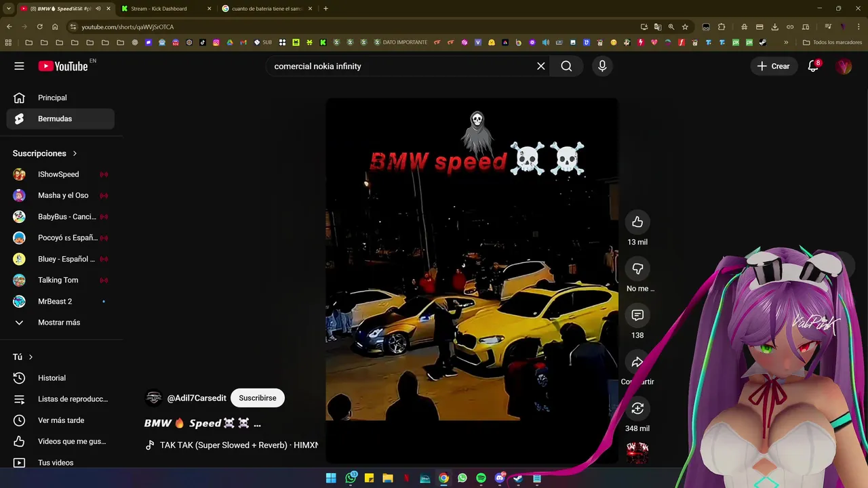The image size is (868, 488).
Task: Go to the YouTube home logo
Action: click(63, 66)
